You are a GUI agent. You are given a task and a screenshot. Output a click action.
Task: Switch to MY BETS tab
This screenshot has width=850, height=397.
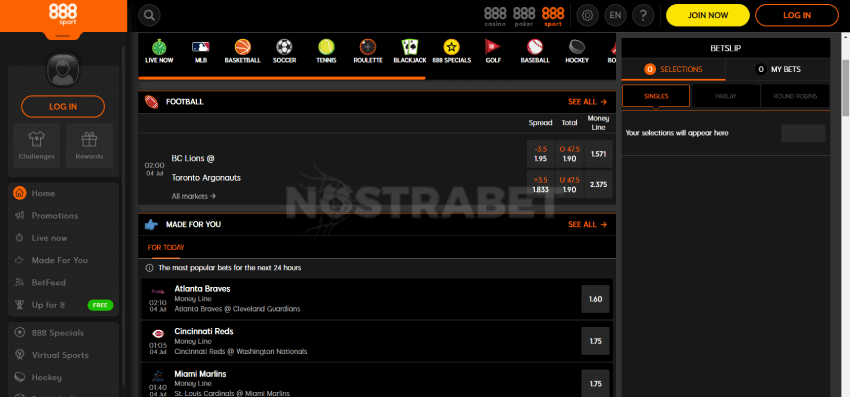tap(778, 69)
